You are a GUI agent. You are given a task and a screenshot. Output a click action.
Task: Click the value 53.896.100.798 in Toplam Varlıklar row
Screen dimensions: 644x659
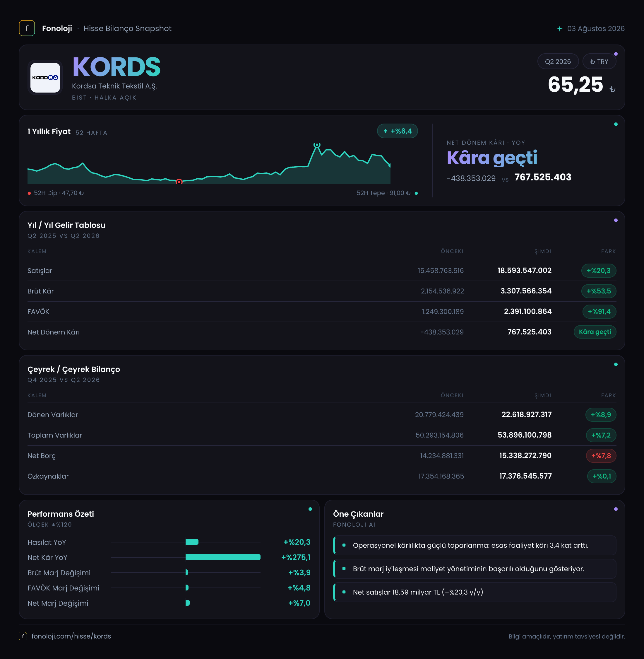coord(524,435)
